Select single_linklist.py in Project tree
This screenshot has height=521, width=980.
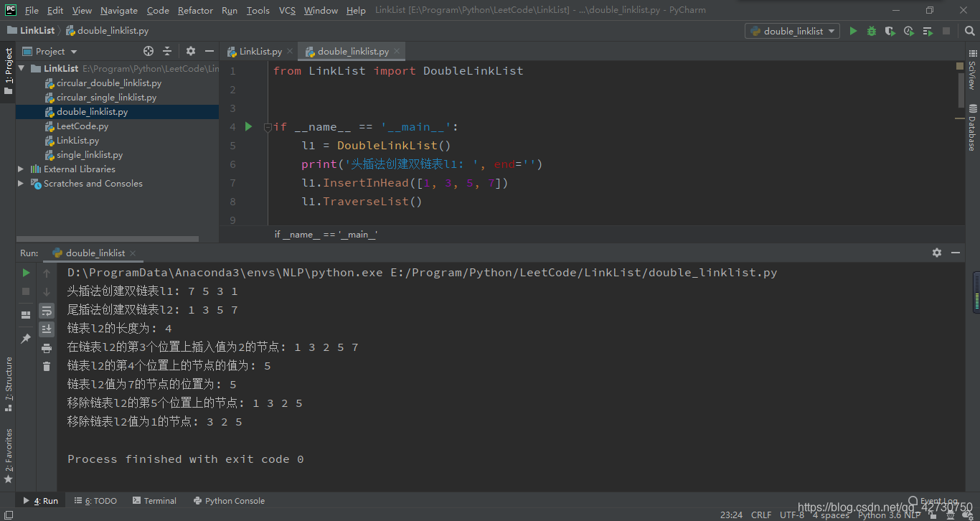pyautogui.click(x=83, y=154)
